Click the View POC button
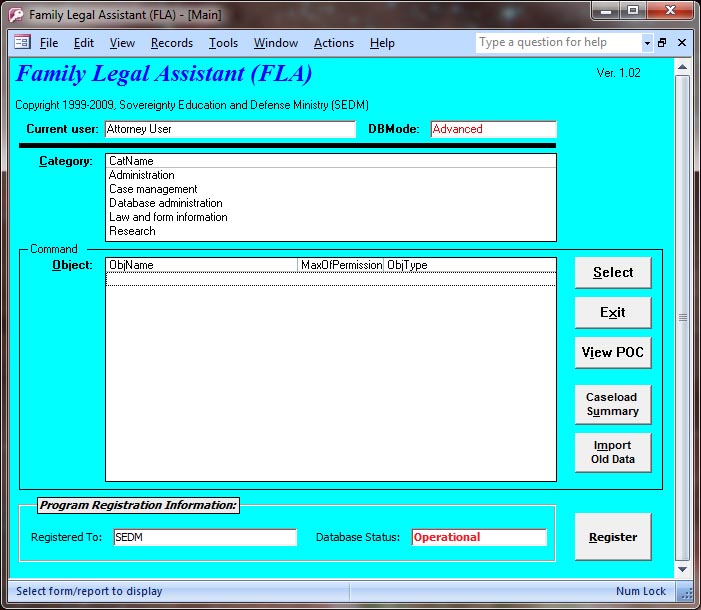Screen dimensions: 701x610 pos(613,352)
